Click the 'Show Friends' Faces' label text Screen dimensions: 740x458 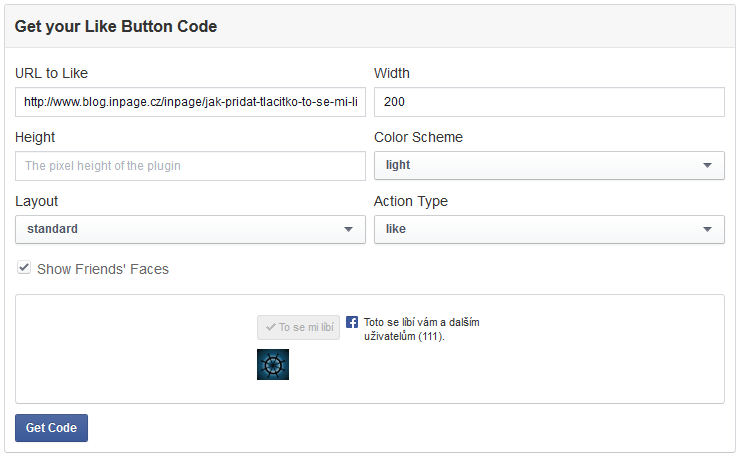pos(103,269)
